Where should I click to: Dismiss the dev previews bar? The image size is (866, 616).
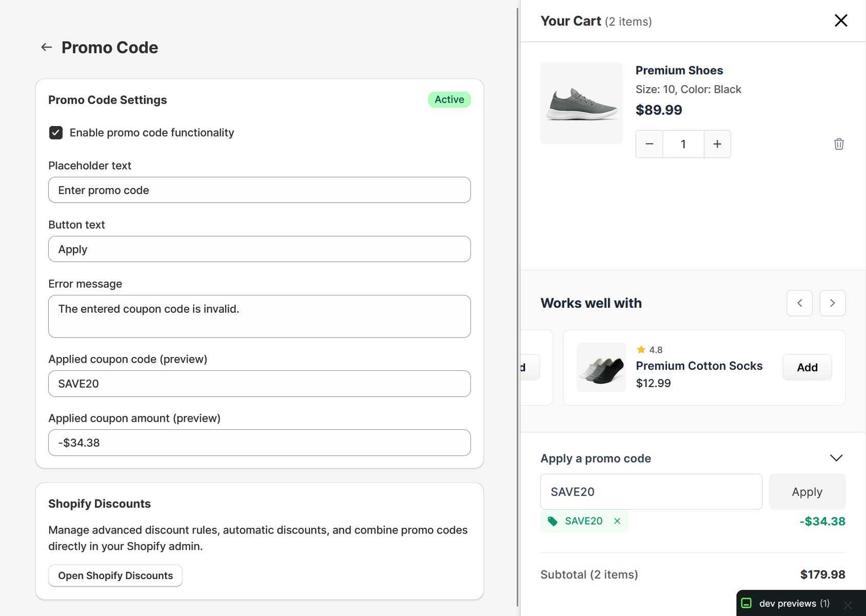point(848,605)
